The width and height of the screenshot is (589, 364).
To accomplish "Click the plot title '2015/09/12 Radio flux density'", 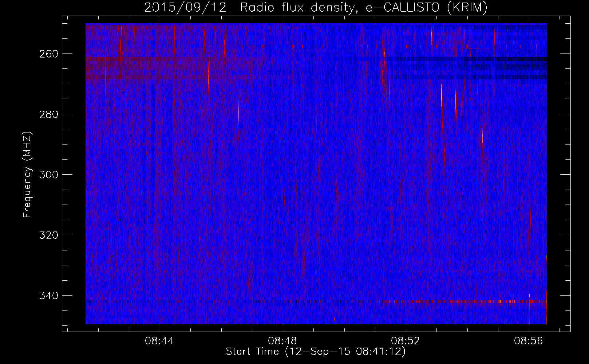I will (x=316, y=7).
